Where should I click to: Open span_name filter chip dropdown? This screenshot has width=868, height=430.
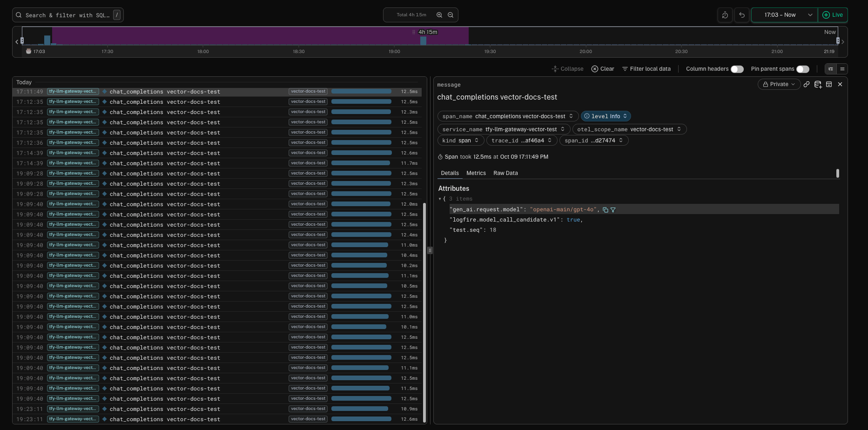[x=508, y=116]
